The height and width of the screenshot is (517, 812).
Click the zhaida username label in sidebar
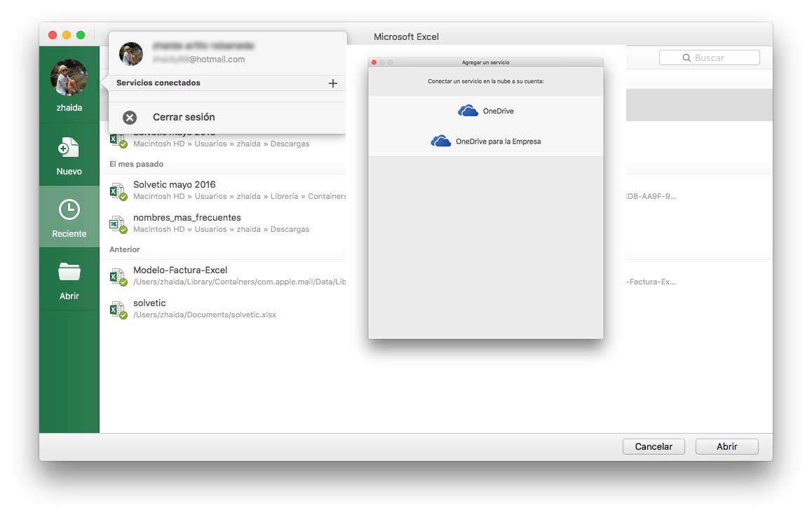tap(69, 108)
